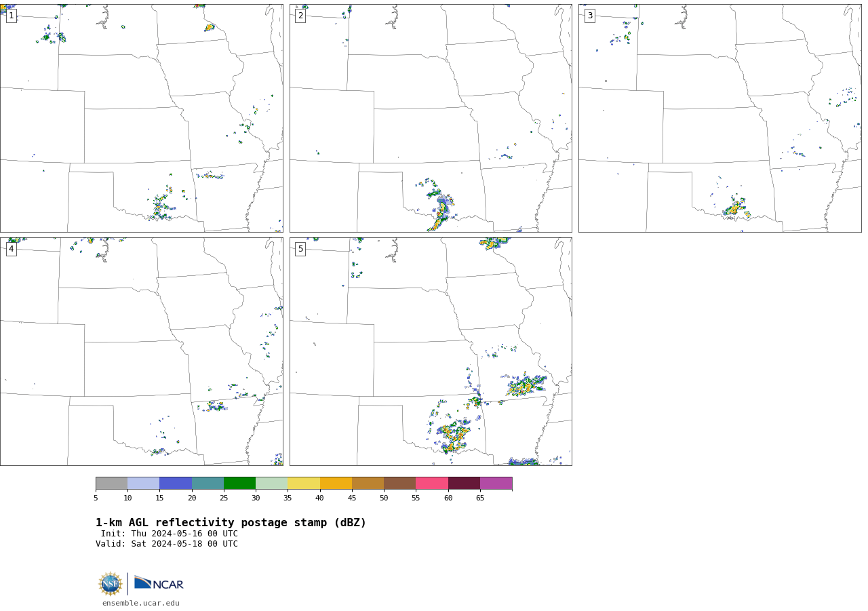
Task: Click the orange 40-45 dBZ swatch
Action: (x=336, y=484)
